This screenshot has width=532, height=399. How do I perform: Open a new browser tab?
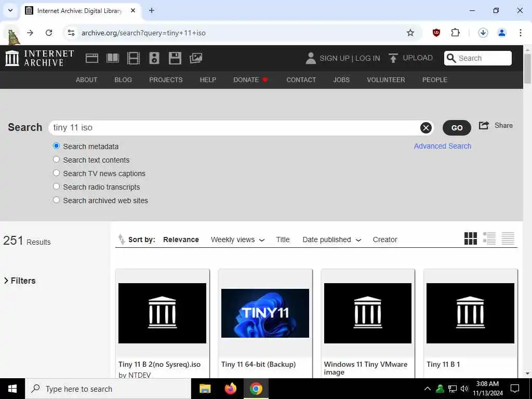pos(152,10)
